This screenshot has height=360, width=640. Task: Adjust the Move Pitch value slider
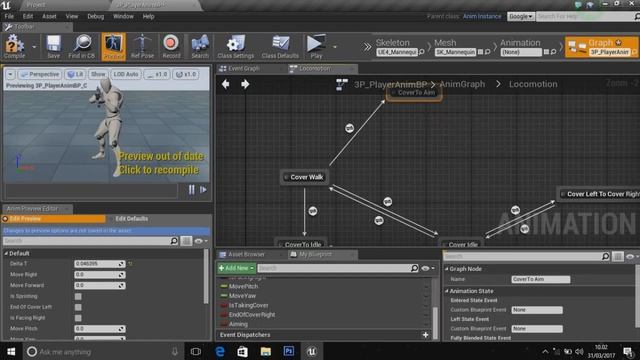click(100, 329)
